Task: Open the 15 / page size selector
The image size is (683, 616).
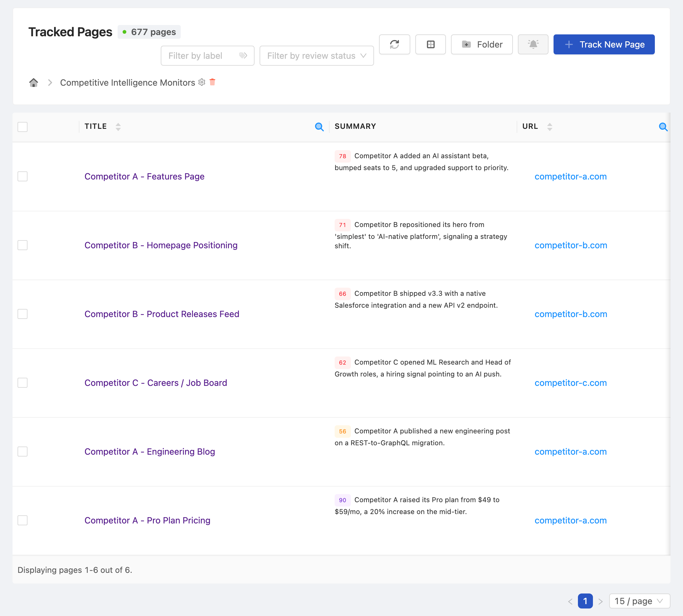Action: [639, 601]
